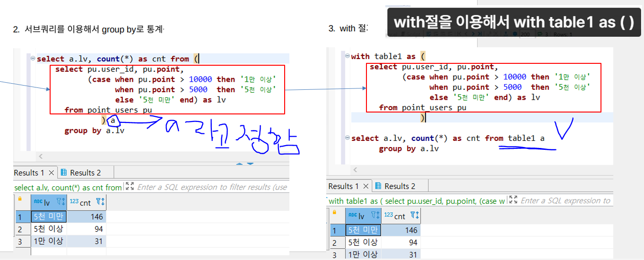Open cnt column filter icon in with-clause results
The image size is (644, 260).
point(415,216)
